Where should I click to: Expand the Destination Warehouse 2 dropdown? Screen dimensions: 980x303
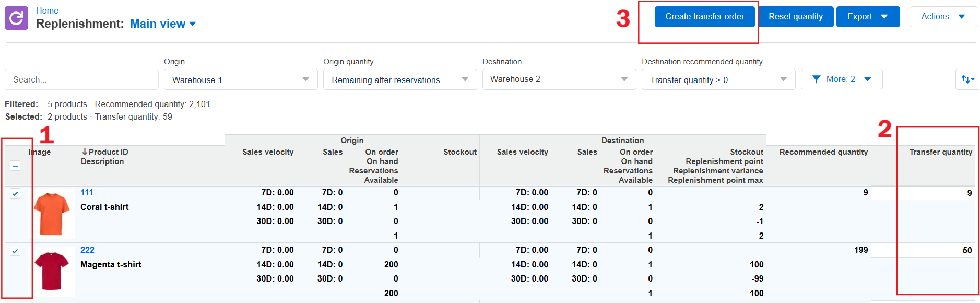point(559,79)
